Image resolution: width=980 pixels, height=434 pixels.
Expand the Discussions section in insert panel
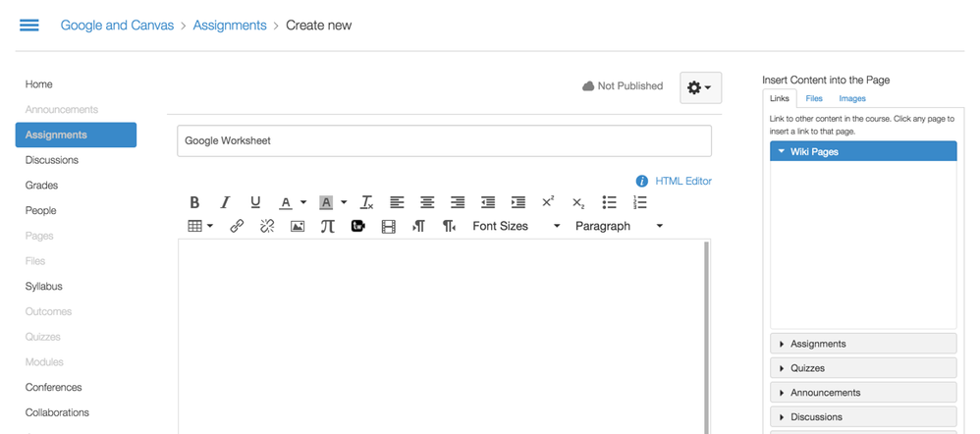863,416
